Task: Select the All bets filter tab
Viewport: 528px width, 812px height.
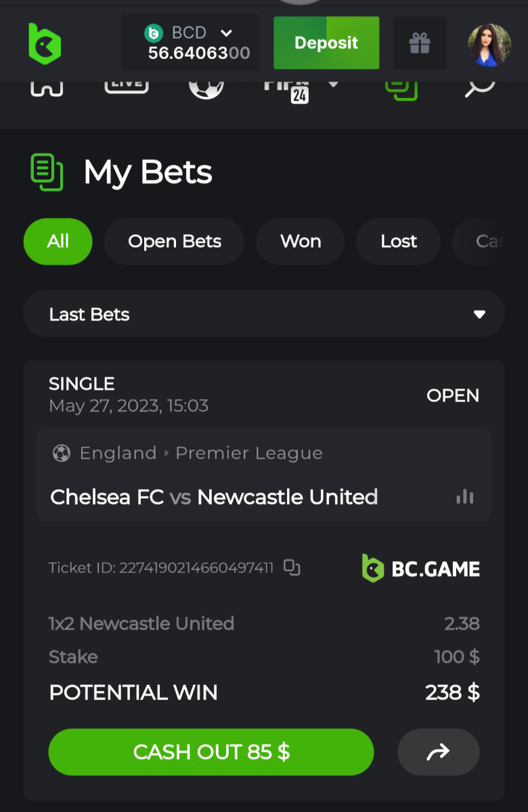Action: click(58, 242)
